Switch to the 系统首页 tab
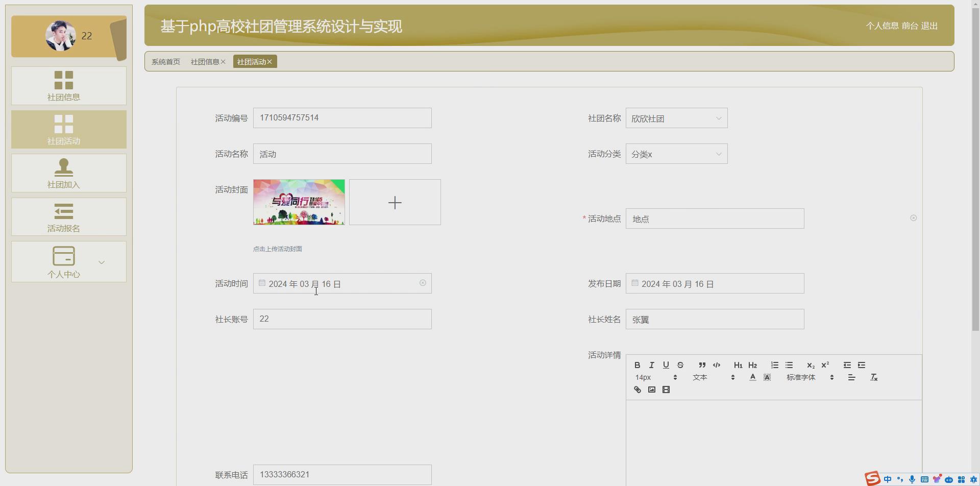The height and width of the screenshot is (486, 980). click(x=165, y=61)
